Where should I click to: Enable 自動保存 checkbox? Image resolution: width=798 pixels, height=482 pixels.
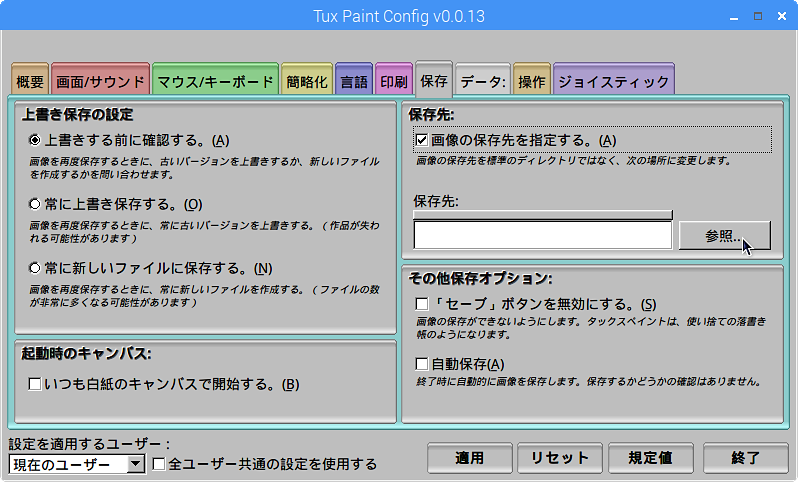tap(421, 364)
